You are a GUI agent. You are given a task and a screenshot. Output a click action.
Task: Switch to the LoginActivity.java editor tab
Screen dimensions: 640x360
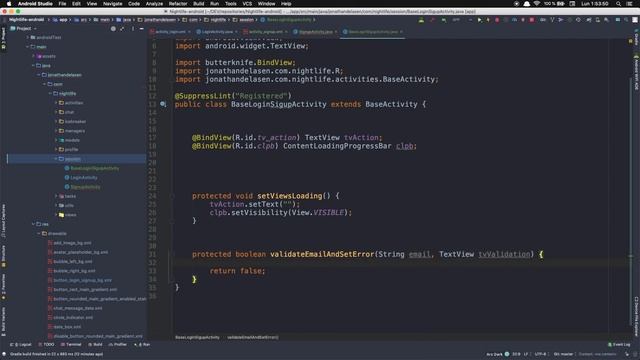pyautogui.click(x=217, y=32)
